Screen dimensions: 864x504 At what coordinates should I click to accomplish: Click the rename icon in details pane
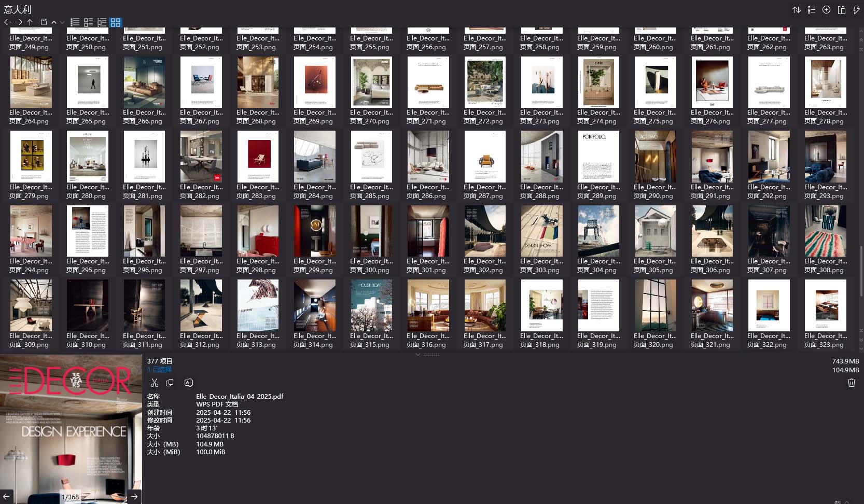(189, 383)
